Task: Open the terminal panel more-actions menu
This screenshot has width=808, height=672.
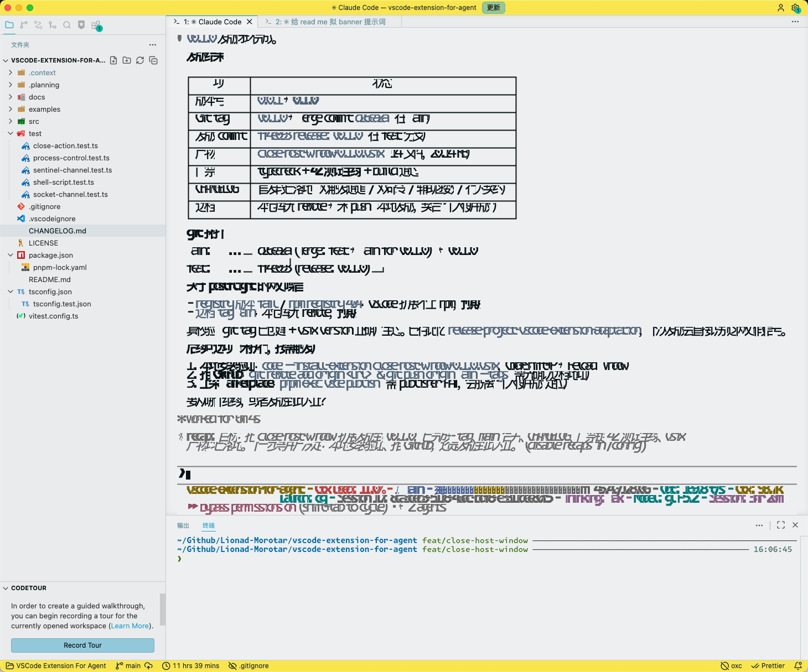Action: (x=759, y=525)
